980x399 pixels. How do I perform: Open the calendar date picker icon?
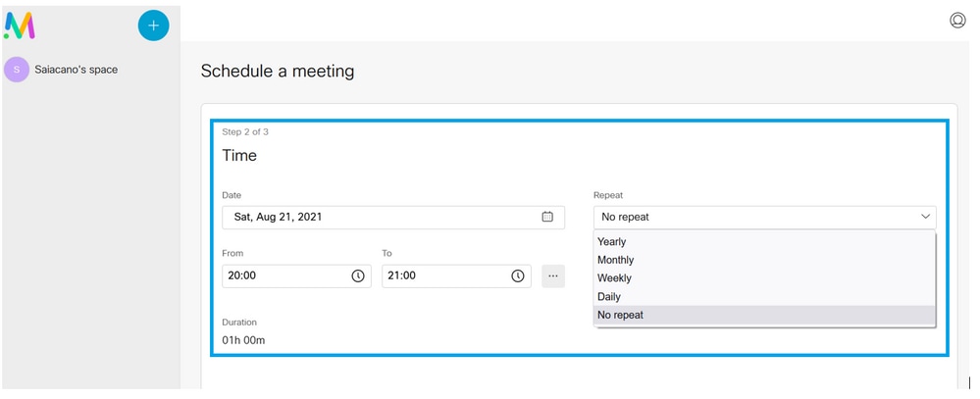[547, 217]
